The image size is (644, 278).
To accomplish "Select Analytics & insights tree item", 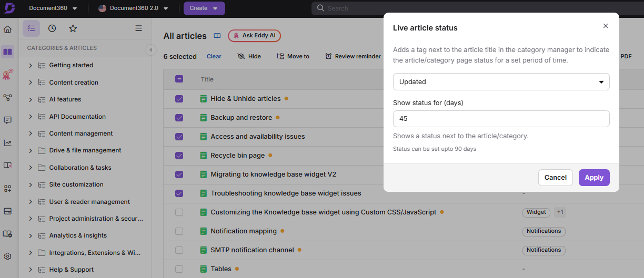I will coord(78,235).
